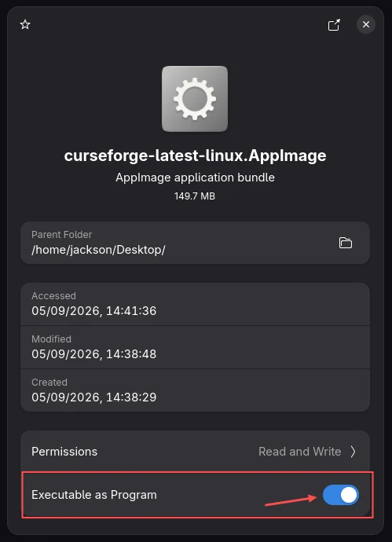The image size is (392, 542).
Task: Click the Modified timestamp 14:38:48 value
Action: [131, 354]
